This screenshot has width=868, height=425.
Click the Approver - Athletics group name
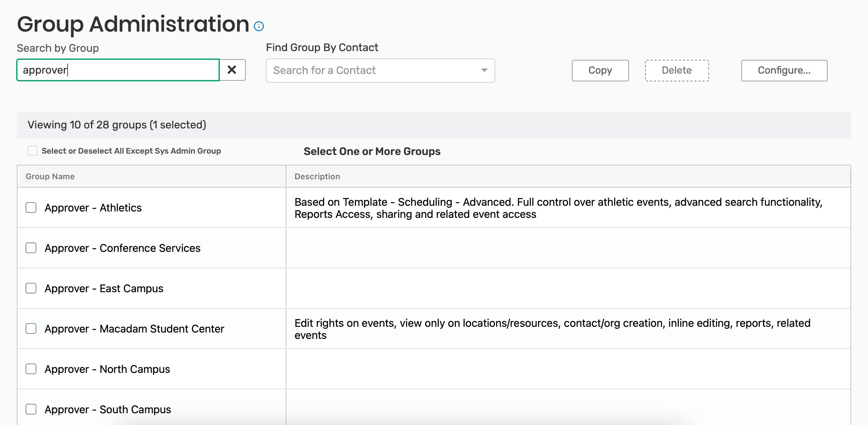point(93,207)
